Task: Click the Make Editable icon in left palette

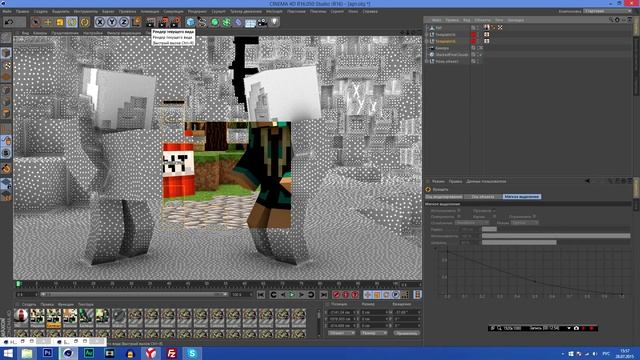Action: click(6, 38)
